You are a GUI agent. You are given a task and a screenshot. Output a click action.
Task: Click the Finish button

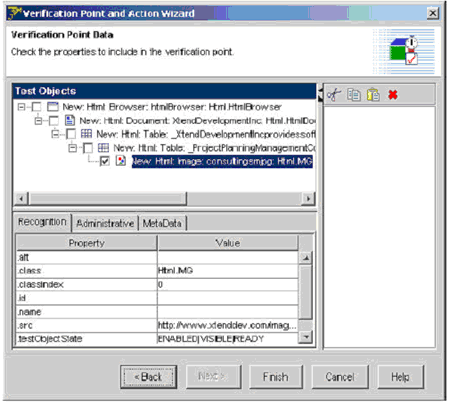pyautogui.click(x=276, y=377)
